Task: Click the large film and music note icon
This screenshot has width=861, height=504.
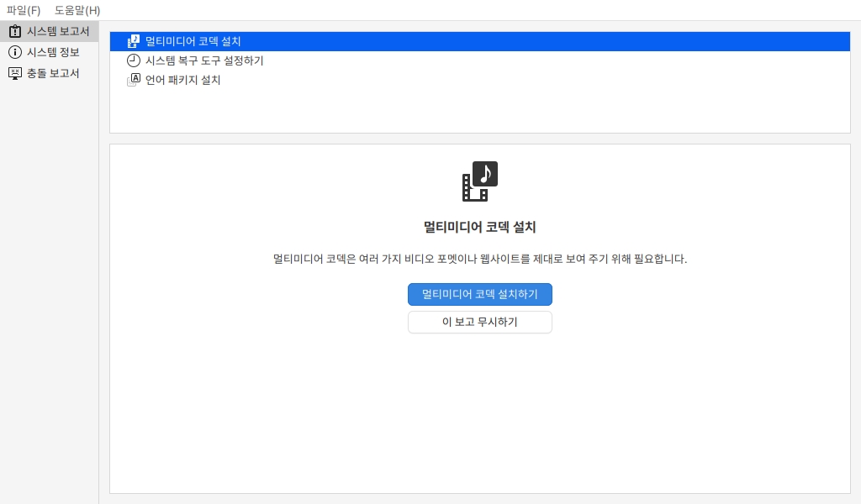Action: (480, 181)
